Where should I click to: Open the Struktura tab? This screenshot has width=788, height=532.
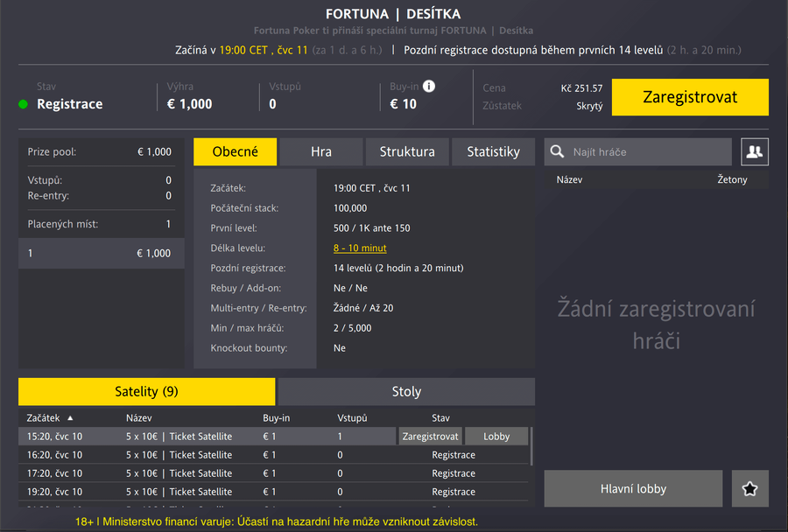coord(407,151)
